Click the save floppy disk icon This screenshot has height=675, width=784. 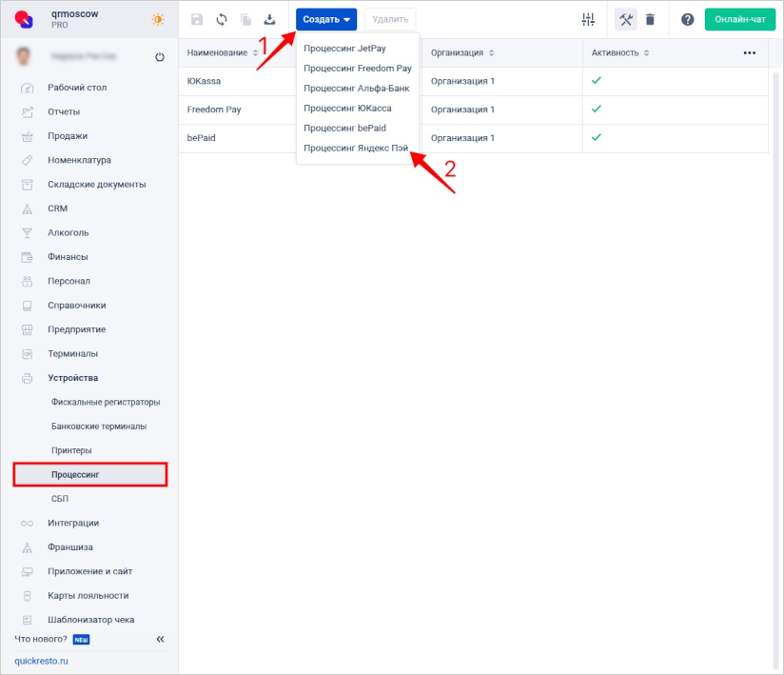(x=197, y=20)
